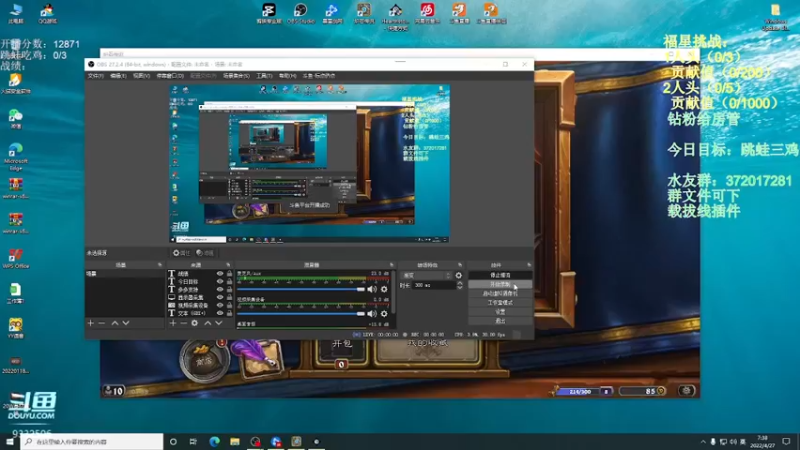Open the 此电脑 desktop icon
Viewport: 800px width, 450px height.
click(x=16, y=13)
